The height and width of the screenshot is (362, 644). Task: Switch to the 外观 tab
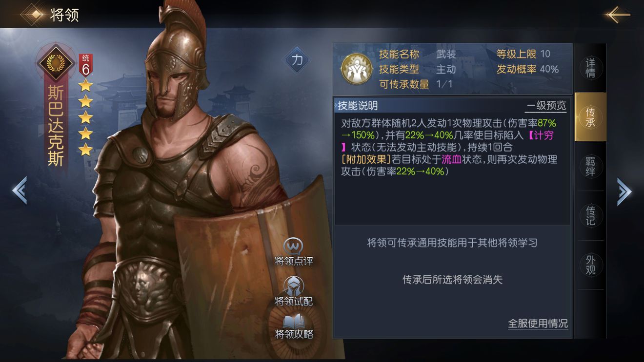(x=590, y=265)
